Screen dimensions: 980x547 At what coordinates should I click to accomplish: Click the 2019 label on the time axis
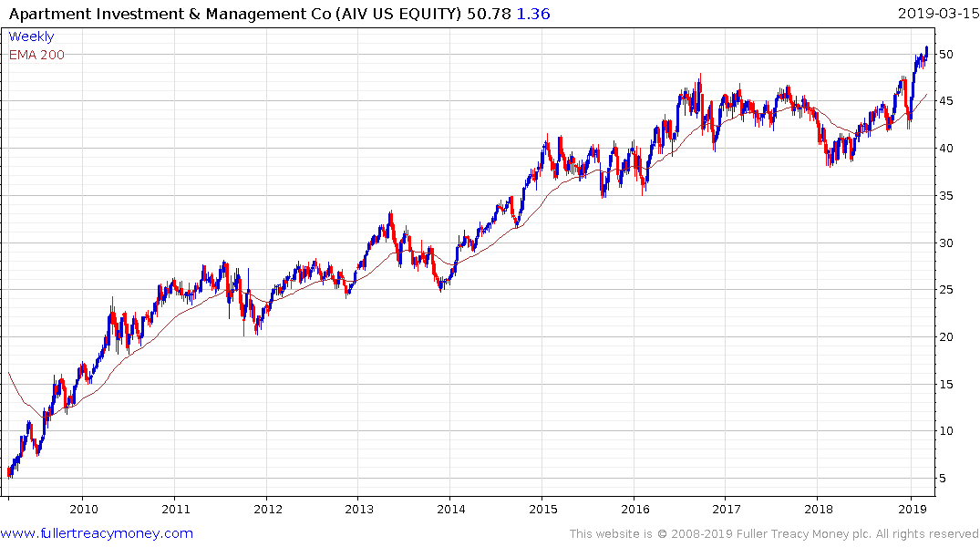coord(912,509)
